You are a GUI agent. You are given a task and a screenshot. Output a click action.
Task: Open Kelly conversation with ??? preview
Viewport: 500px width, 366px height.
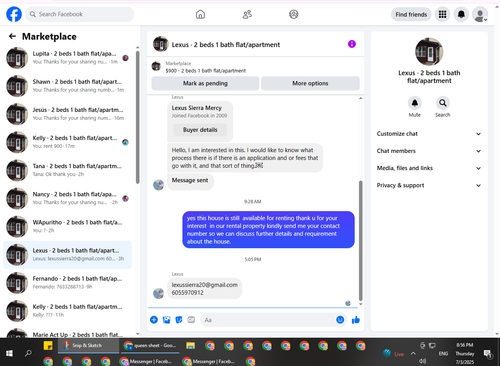point(67,311)
